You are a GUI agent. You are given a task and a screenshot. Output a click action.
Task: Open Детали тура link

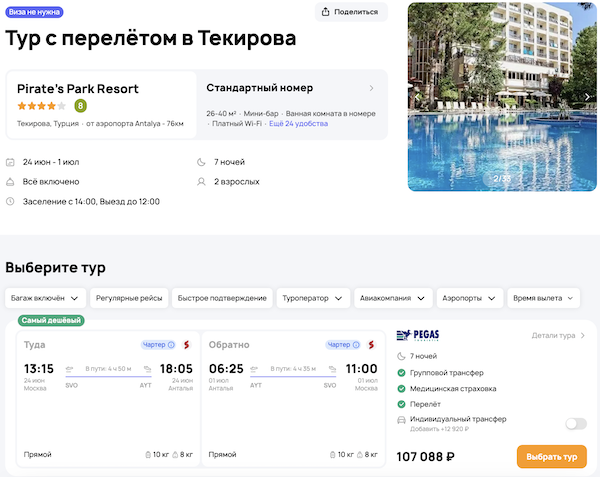tap(558, 335)
